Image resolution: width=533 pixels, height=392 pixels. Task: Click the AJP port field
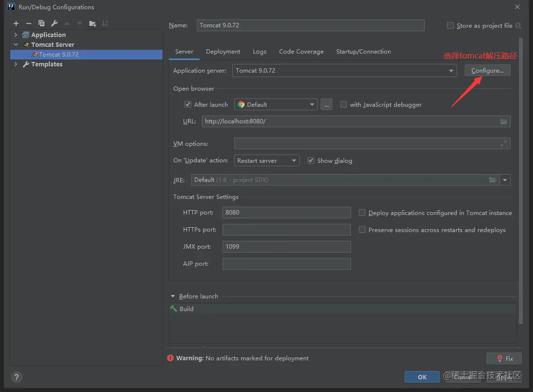point(287,264)
